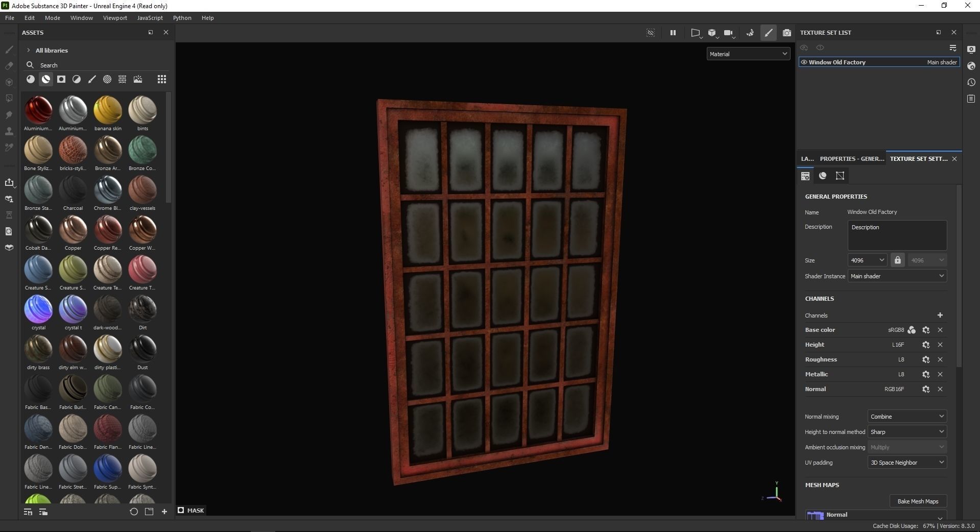Open the Size 4096 dropdown
This screenshot has height=532, width=980.
[867, 260]
